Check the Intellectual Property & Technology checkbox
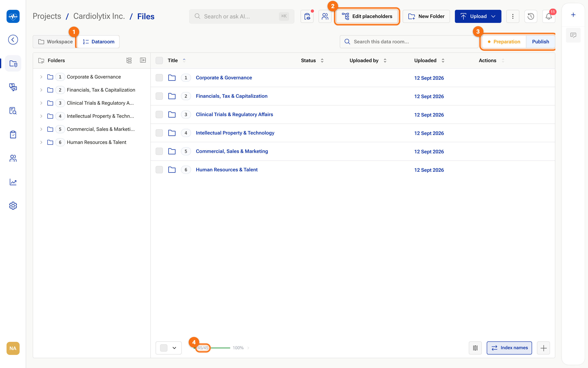The image size is (588, 368). coord(159,133)
